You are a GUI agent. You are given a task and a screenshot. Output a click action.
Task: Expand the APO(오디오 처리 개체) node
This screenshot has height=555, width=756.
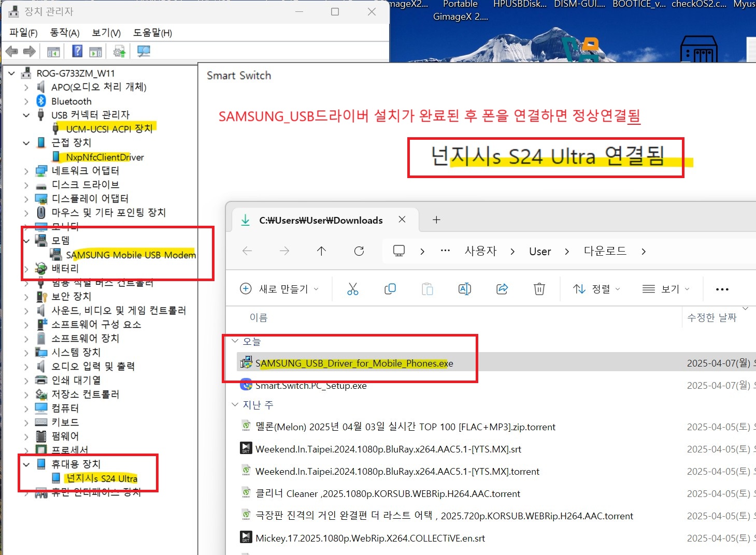pos(26,87)
